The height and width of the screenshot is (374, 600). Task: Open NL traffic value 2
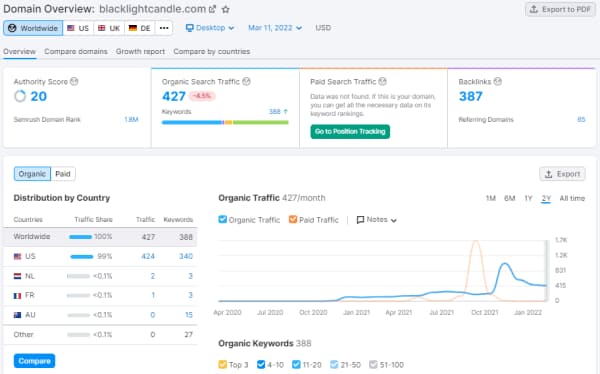pos(153,276)
